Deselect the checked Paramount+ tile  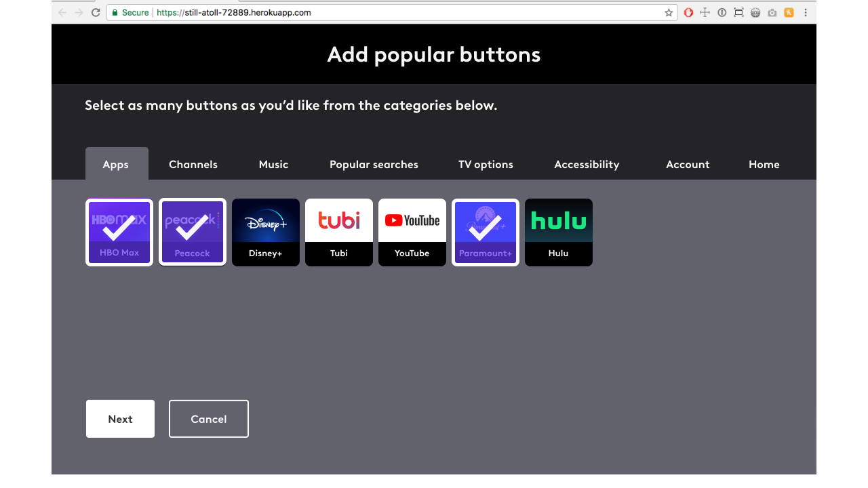[x=486, y=232]
